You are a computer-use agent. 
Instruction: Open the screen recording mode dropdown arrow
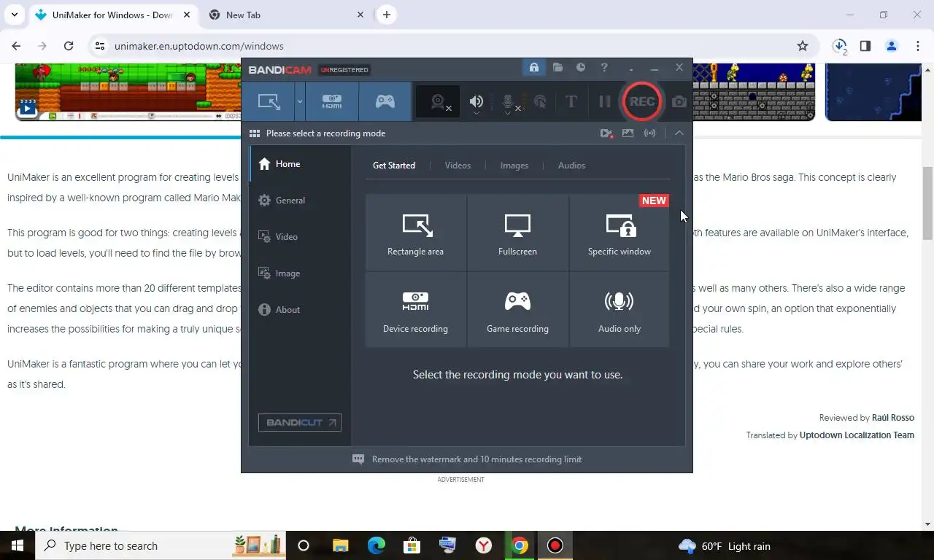pyautogui.click(x=299, y=101)
